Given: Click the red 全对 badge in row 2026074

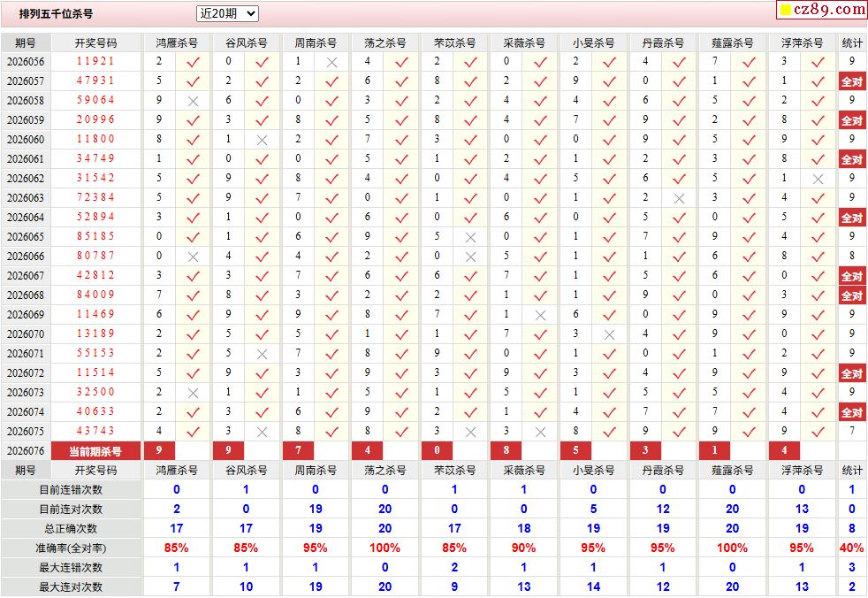Looking at the screenshot, I should pos(852,412).
